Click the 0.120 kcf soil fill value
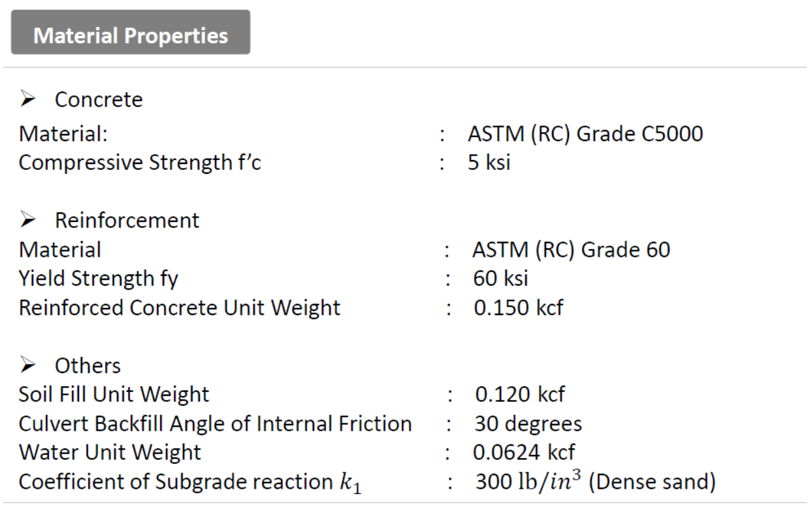Screen dimensions: 812x511 [519, 395]
